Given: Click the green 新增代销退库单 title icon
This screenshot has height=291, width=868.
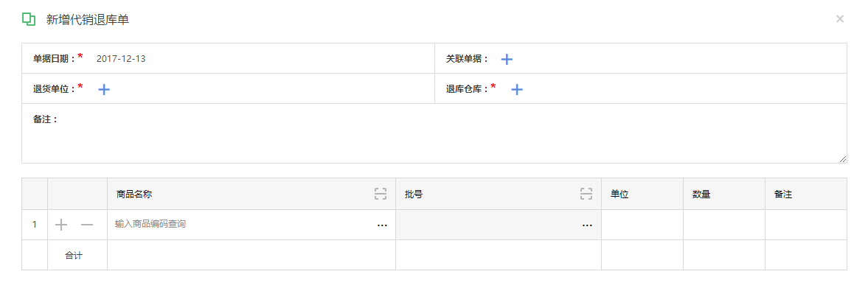Looking at the screenshot, I should pos(29,19).
